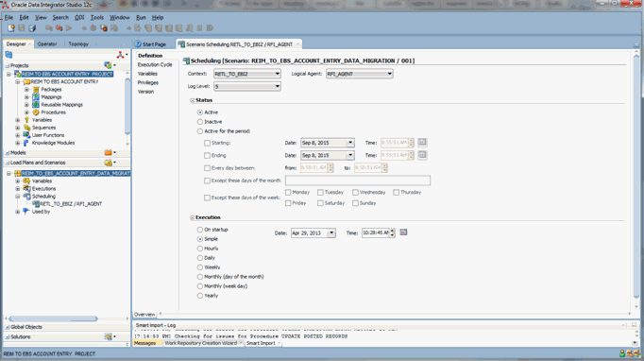Open the Privileges tab
The width and height of the screenshot is (644, 361).
(148, 82)
